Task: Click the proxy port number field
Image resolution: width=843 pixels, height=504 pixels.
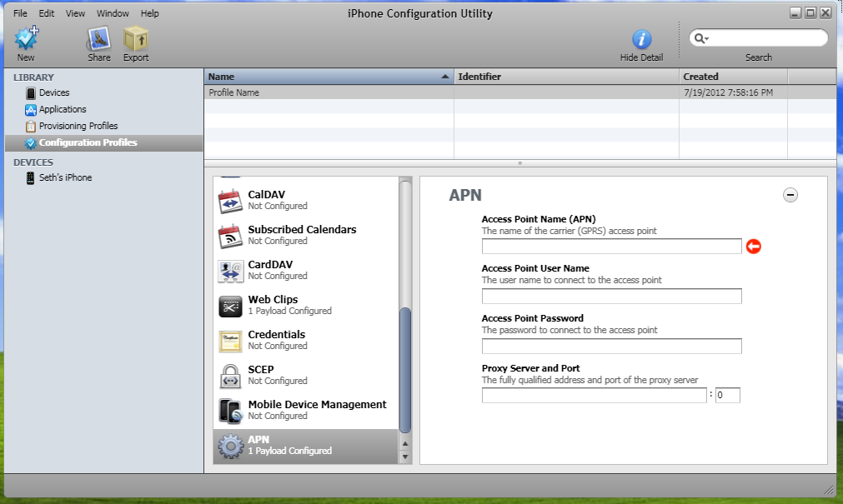Action: [728, 396]
